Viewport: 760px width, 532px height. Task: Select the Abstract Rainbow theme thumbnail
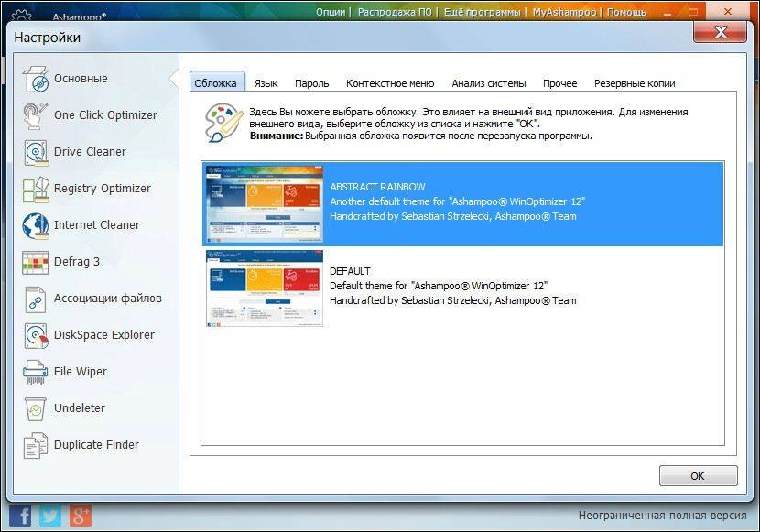pyautogui.click(x=265, y=204)
